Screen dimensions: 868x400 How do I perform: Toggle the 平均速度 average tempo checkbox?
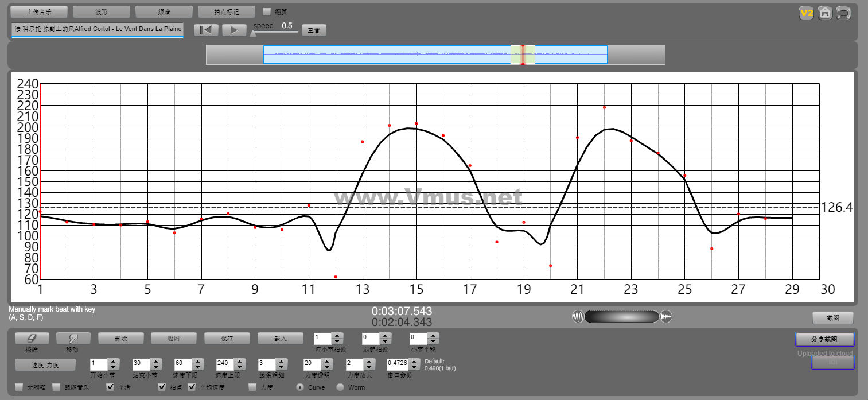[x=192, y=387]
